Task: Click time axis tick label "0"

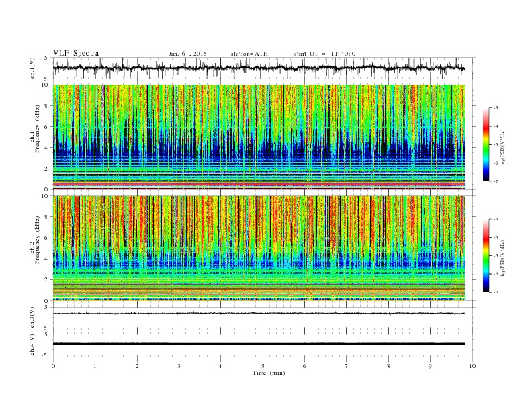Action: tap(53, 366)
